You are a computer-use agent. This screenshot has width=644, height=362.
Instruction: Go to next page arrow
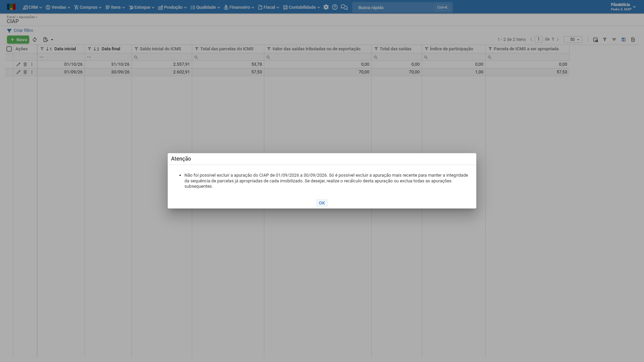tap(558, 40)
